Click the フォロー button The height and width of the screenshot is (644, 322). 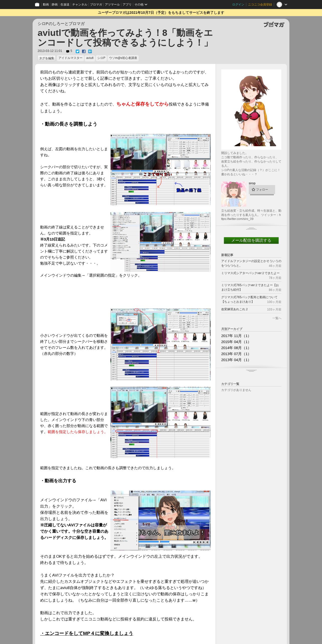pyautogui.click(x=262, y=190)
